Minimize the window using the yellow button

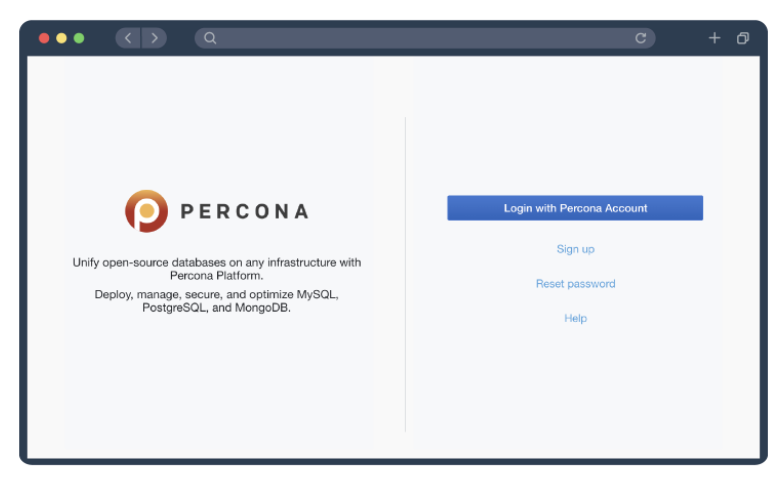(x=61, y=38)
